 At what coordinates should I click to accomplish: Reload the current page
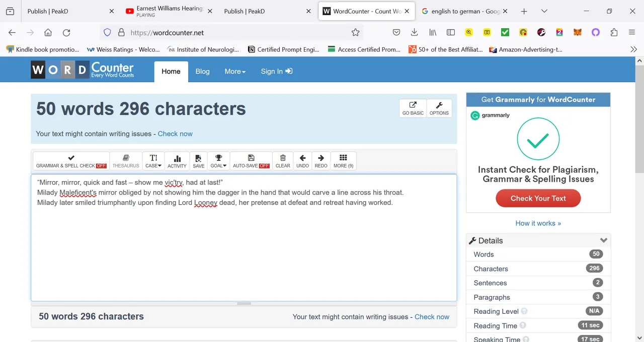tap(66, 33)
